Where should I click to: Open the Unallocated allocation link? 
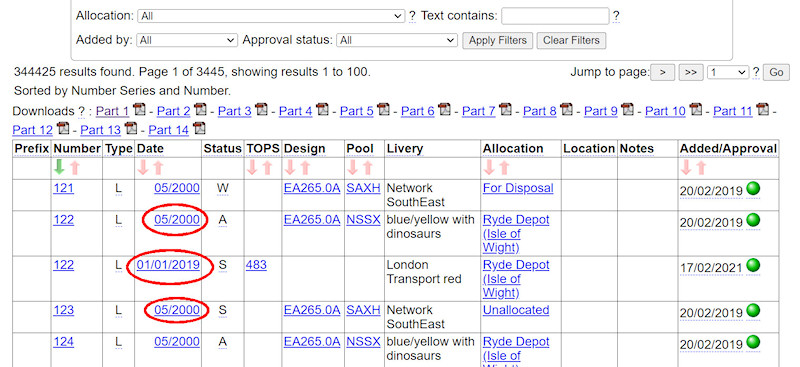tap(516, 310)
